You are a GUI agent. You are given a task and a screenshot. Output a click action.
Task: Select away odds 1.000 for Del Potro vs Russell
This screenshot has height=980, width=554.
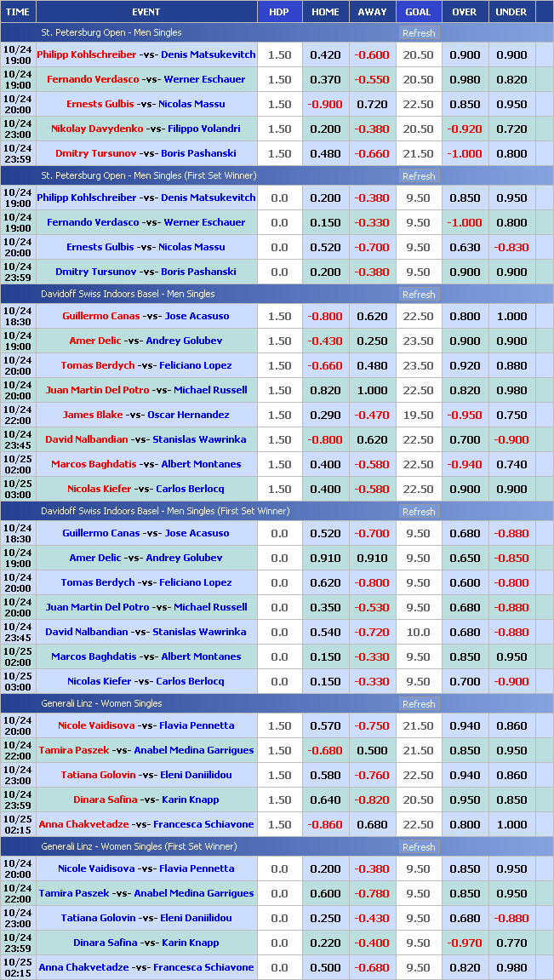pos(372,390)
